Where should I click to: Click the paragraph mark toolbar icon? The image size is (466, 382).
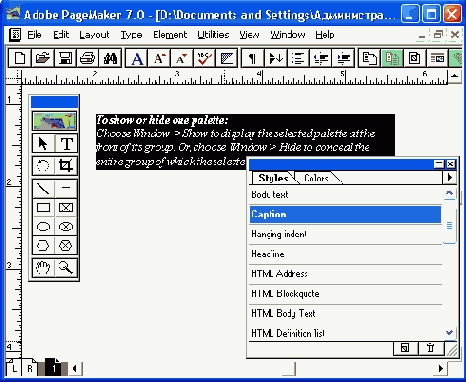point(253,58)
